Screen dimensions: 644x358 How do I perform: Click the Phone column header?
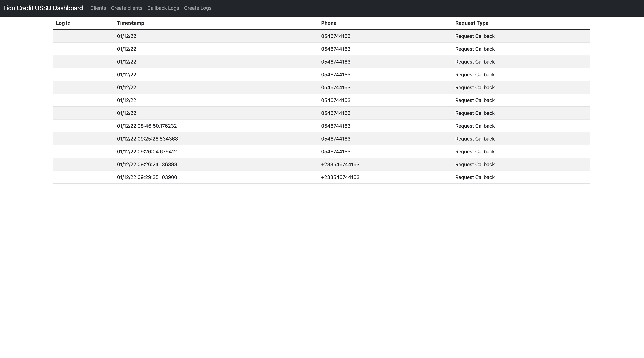[x=328, y=23]
